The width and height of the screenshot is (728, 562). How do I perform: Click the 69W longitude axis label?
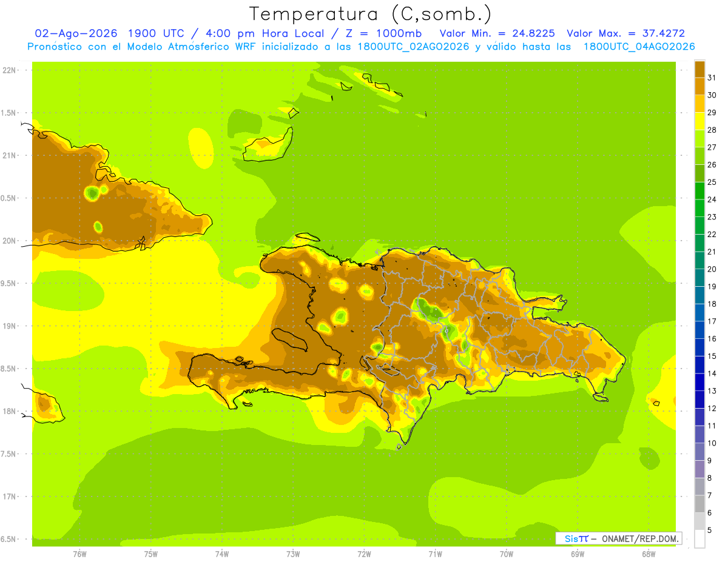point(578,554)
